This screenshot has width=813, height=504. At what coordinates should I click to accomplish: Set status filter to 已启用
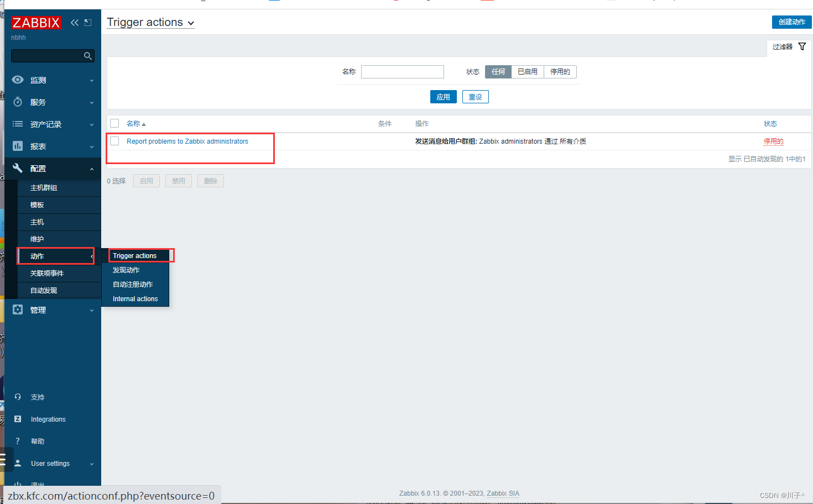(528, 72)
